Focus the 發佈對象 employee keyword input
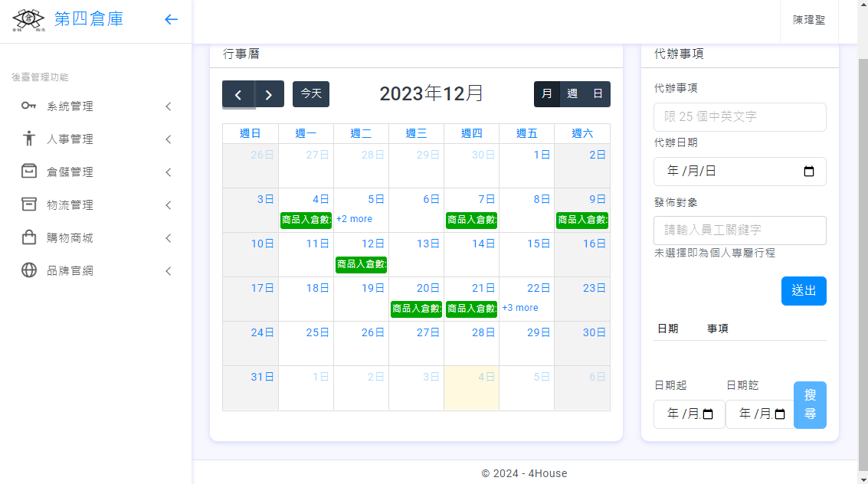This screenshot has width=868, height=484. point(740,230)
